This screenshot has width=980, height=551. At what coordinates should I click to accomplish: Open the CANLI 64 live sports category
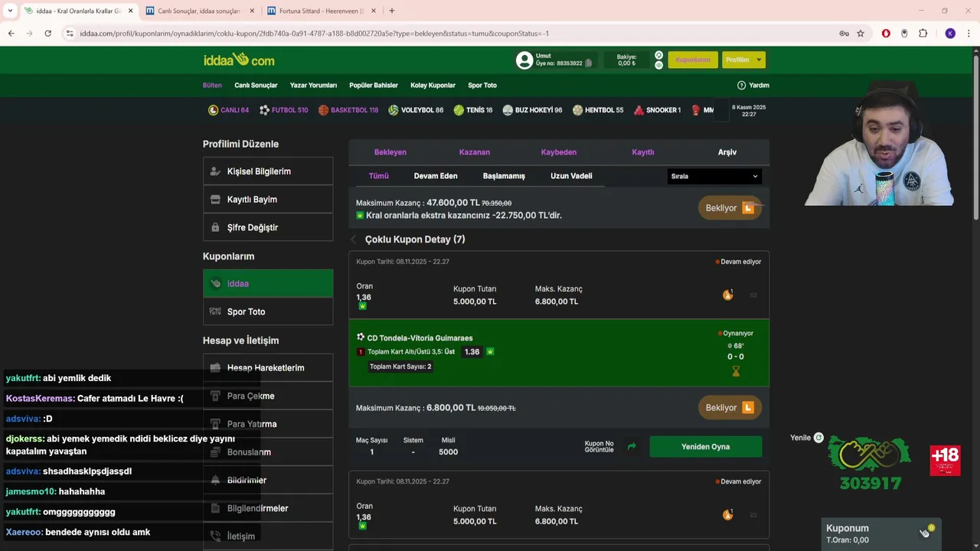(228, 110)
